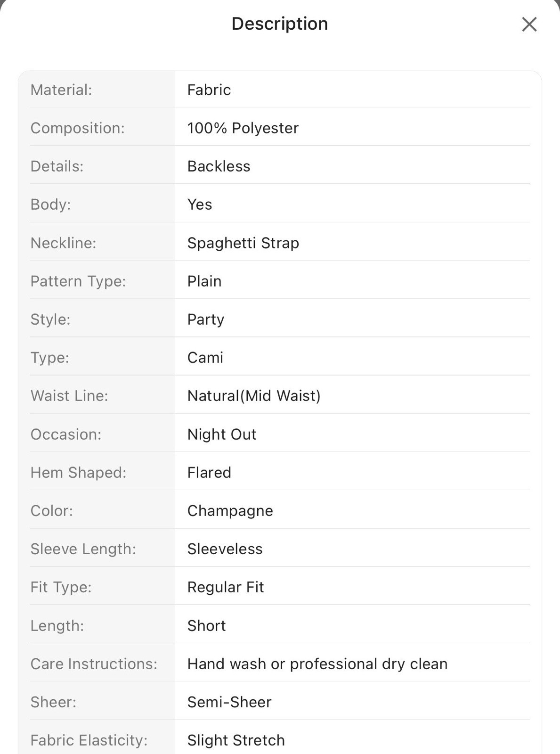Click the Waist Line value Natural(Mid Waist)

pos(254,395)
